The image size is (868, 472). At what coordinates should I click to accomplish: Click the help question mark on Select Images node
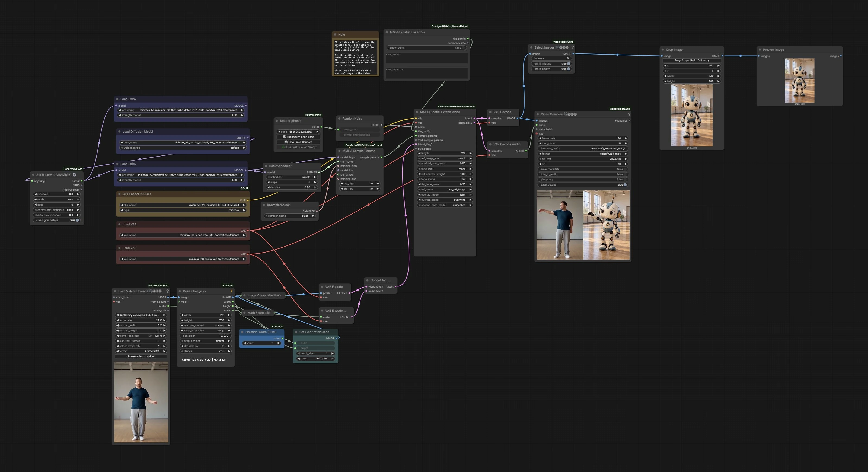573,47
